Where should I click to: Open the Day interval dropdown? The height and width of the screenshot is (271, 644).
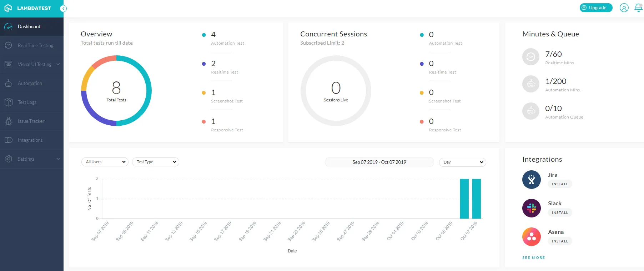coord(463,162)
